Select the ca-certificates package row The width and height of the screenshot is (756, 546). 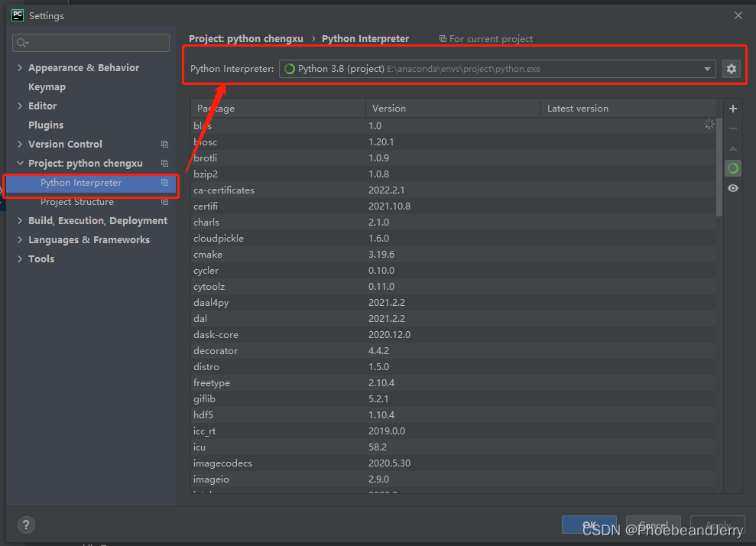[x=453, y=190]
